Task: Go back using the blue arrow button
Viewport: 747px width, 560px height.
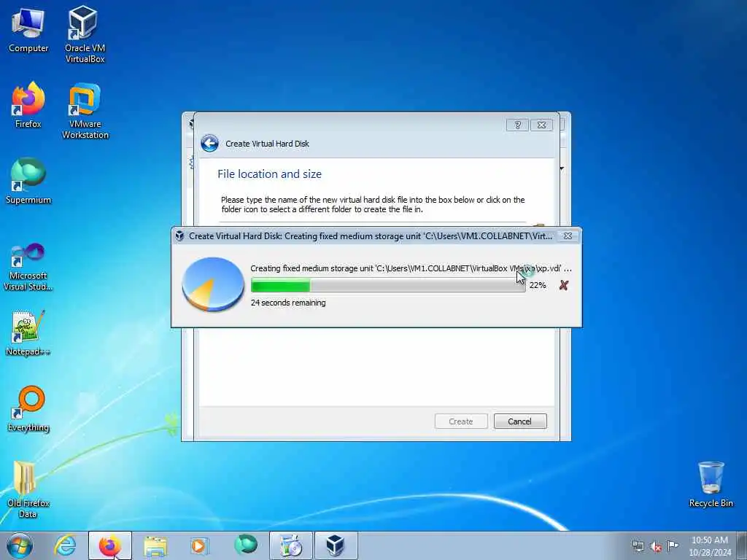Action: tap(209, 144)
